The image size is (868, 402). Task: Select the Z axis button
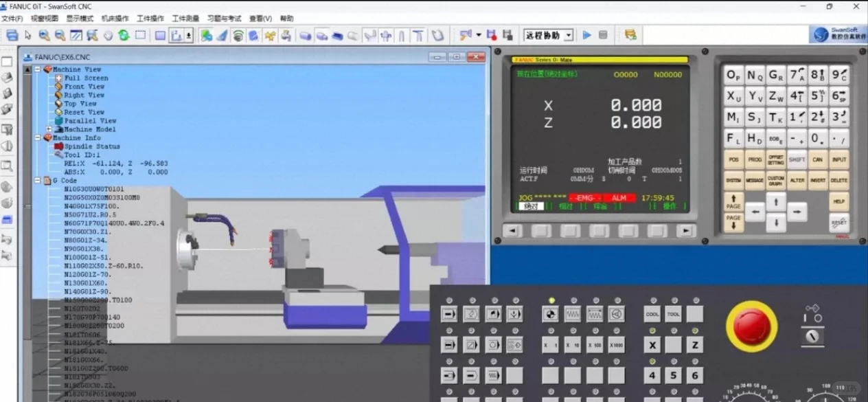tap(695, 345)
